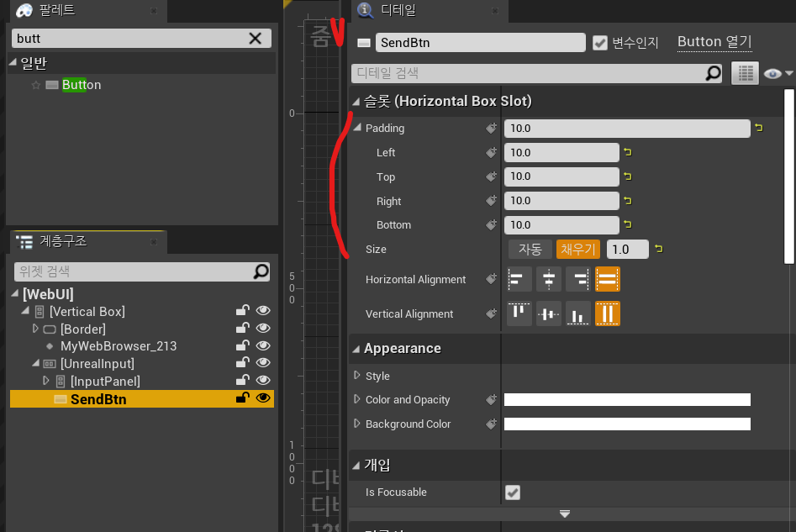Hide SendBtn using its eye icon

click(263, 398)
